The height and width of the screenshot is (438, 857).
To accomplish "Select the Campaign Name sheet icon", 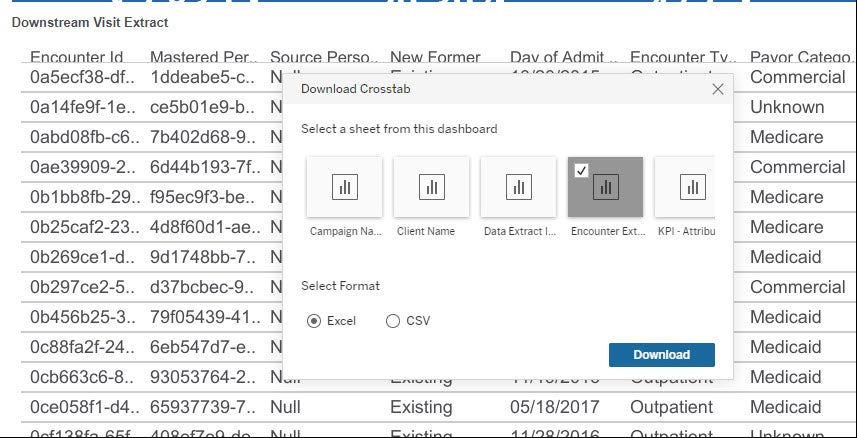I will (345, 187).
